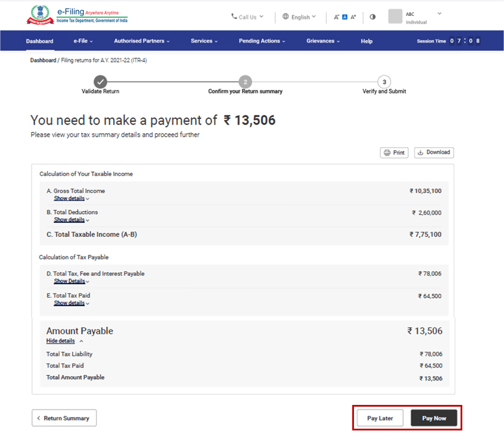Click the ABC user profile avatar
This screenshot has height=440, width=504.
pos(395,16)
